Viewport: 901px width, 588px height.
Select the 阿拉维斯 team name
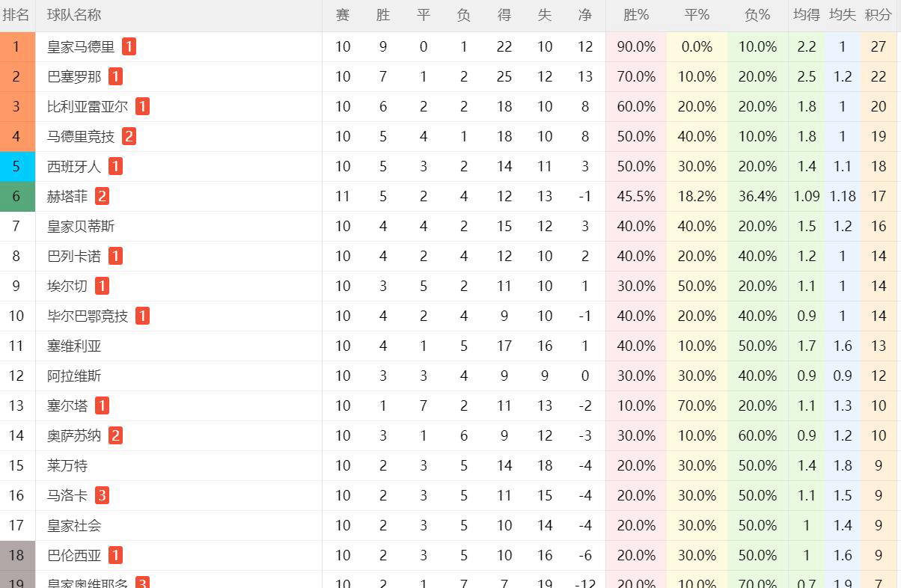tap(74, 376)
